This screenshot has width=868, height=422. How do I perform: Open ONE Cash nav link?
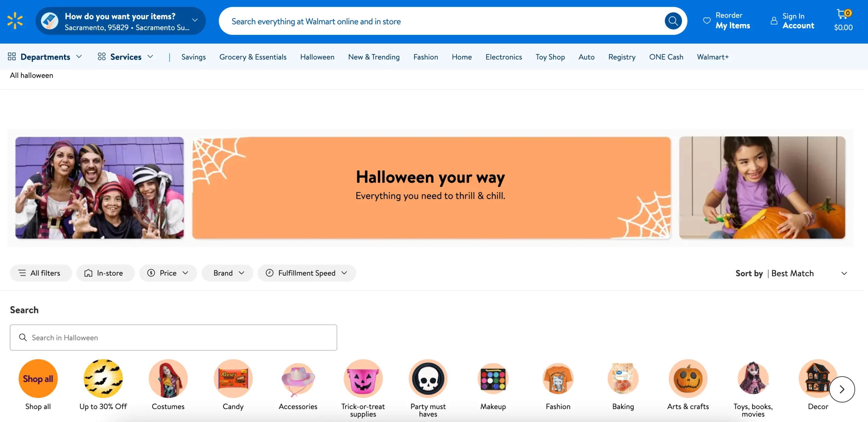(666, 57)
